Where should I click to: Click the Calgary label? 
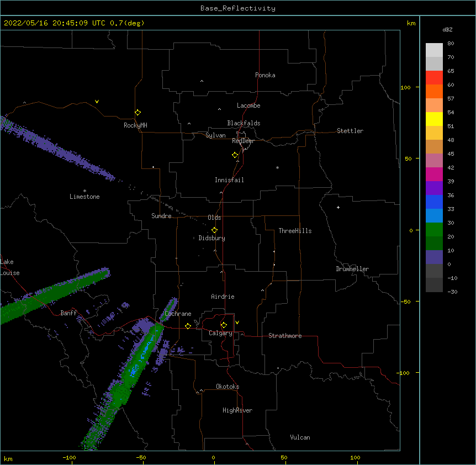point(220,333)
